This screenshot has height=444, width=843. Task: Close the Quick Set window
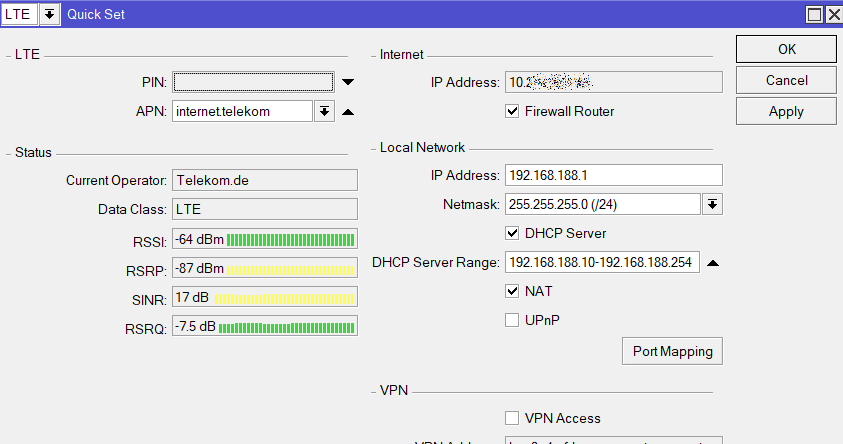tap(834, 15)
